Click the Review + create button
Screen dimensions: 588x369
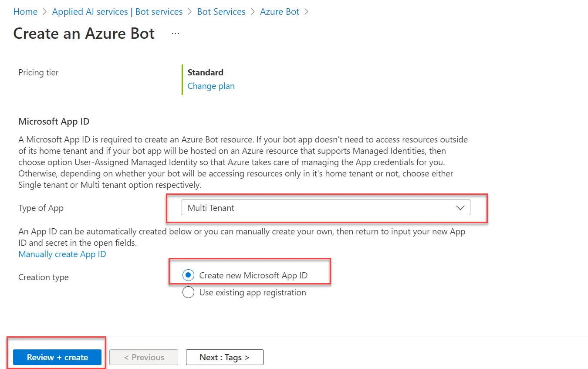point(57,357)
